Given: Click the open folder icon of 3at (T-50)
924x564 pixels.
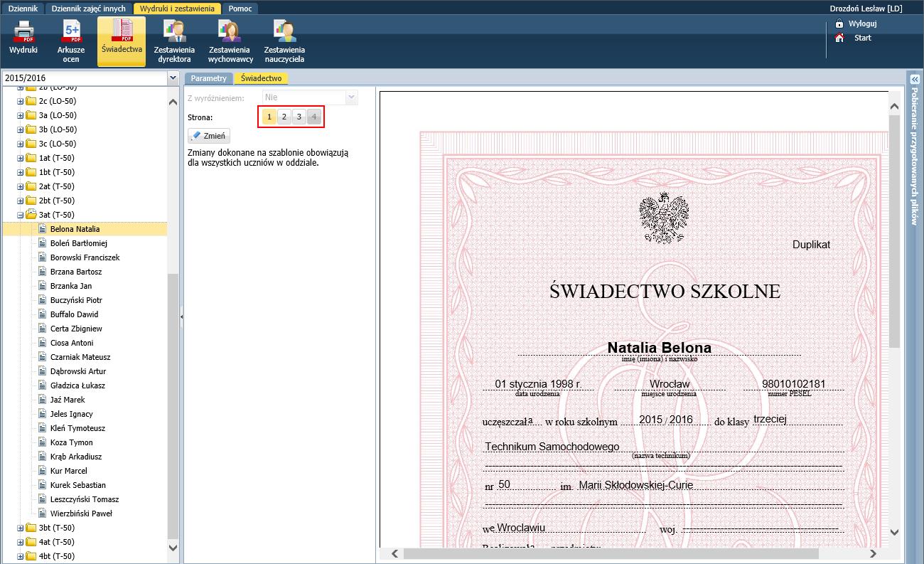Looking at the screenshot, I should point(31,215).
